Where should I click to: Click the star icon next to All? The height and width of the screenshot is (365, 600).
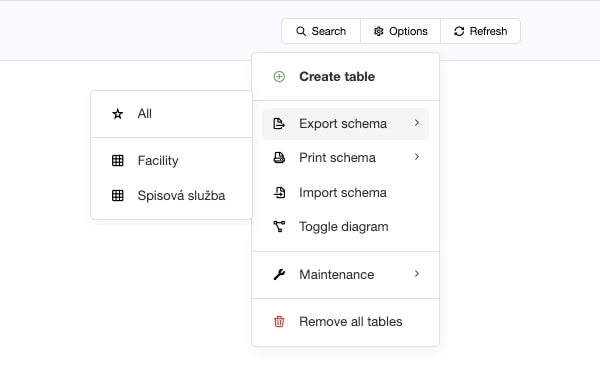118,114
